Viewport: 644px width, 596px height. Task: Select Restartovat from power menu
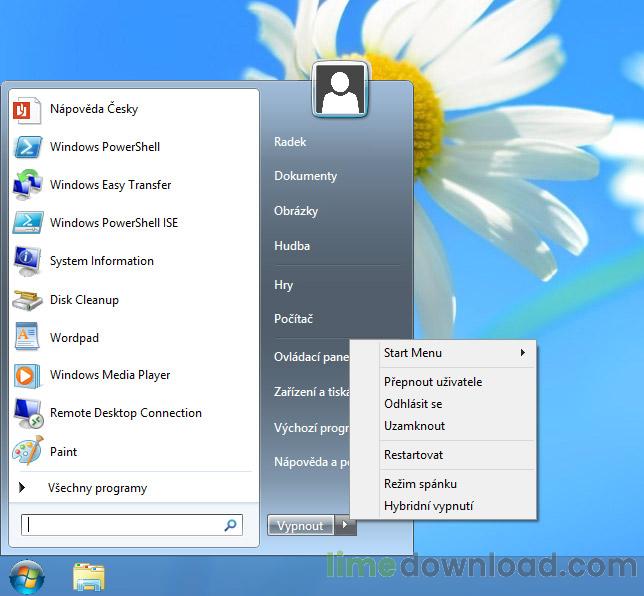point(413,455)
